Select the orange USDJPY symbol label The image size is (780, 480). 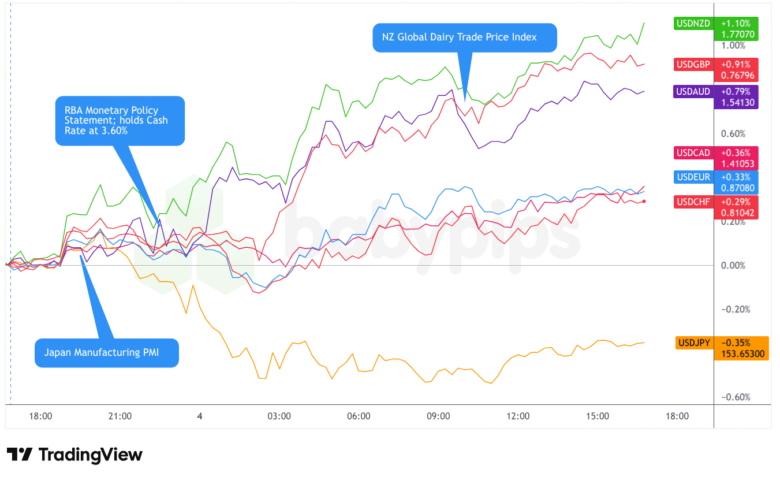(x=694, y=342)
